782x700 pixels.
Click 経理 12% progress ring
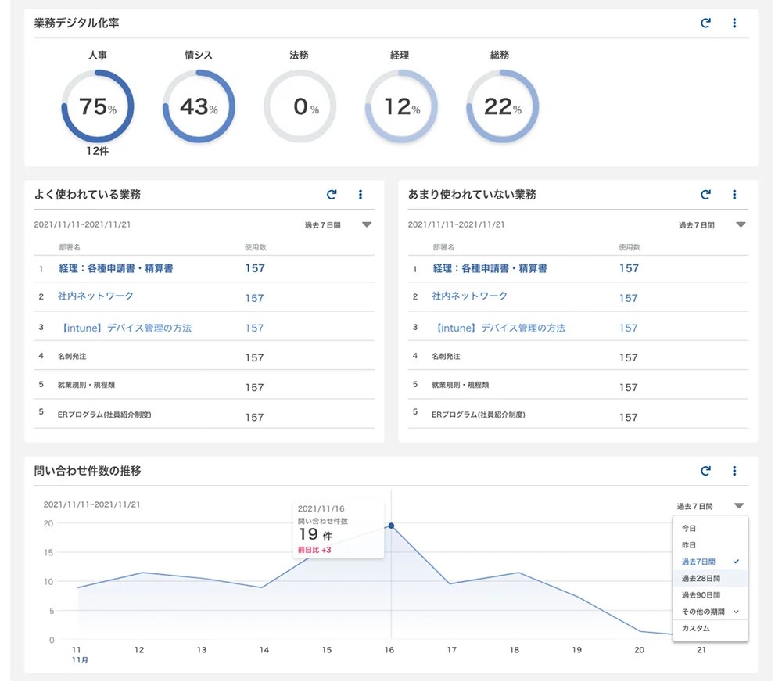pyautogui.click(x=401, y=106)
